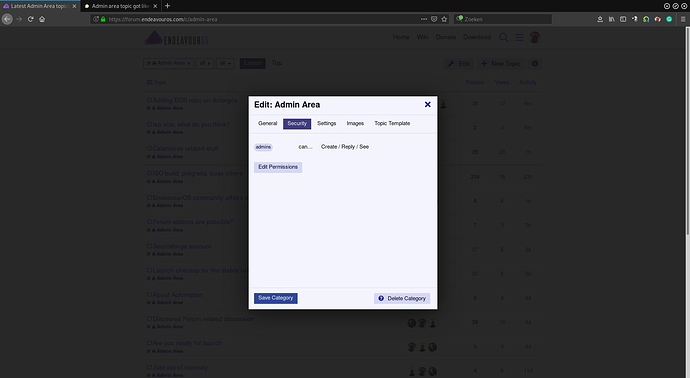Open topic 'Sourceforge account'
Viewport: 690px width, 378px height.
coord(182,246)
